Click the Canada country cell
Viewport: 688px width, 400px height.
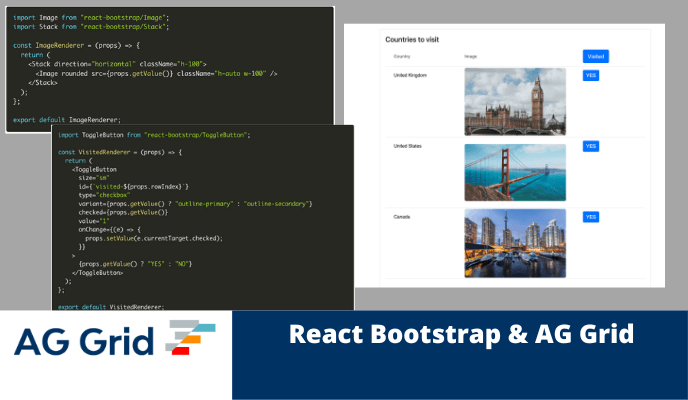point(402,217)
